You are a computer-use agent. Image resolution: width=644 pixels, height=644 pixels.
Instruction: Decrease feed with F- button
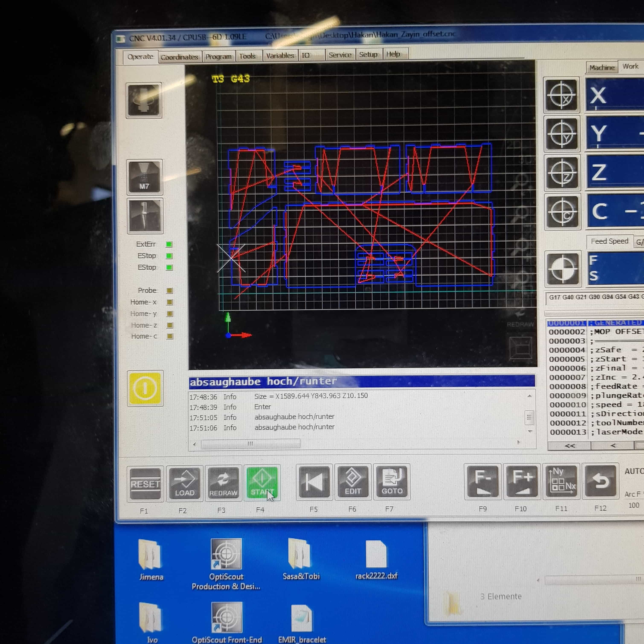tap(483, 481)
